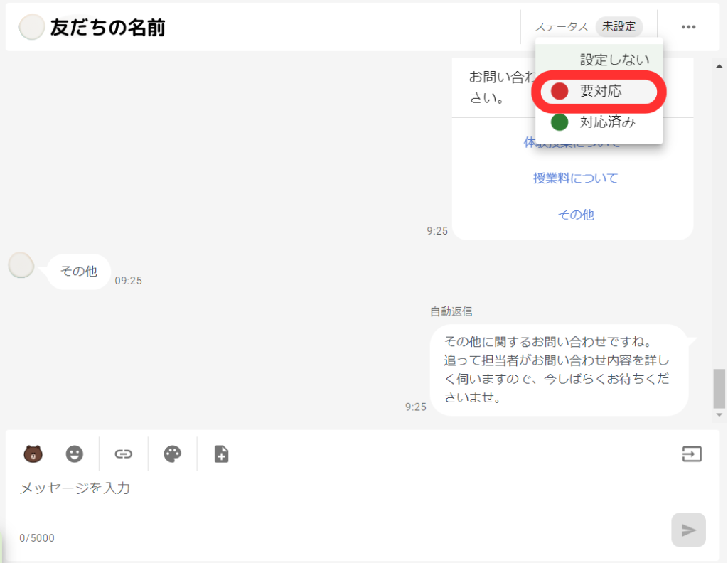
Task: Send the message with the paper plane icon
Action: pyautogui.click(x=687, y=529)
